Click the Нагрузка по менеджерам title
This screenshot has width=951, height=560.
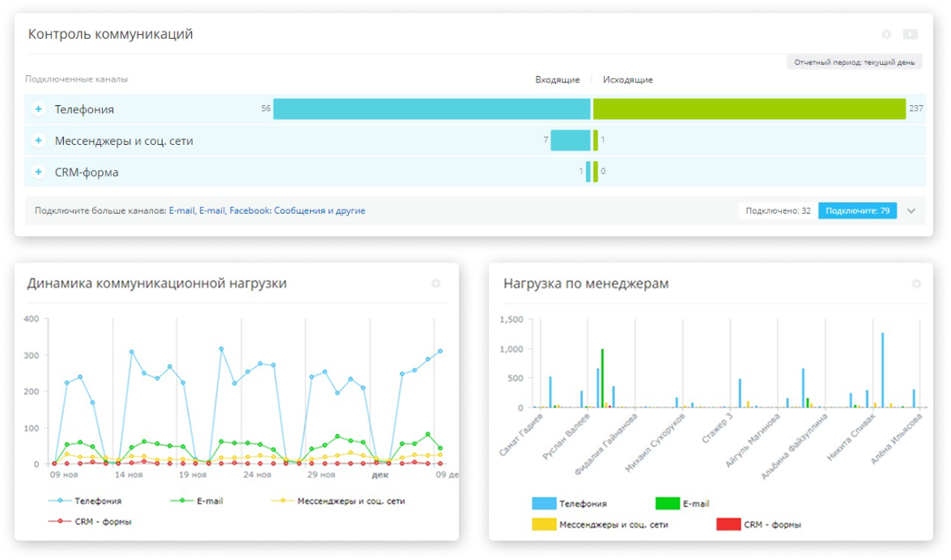586,283
